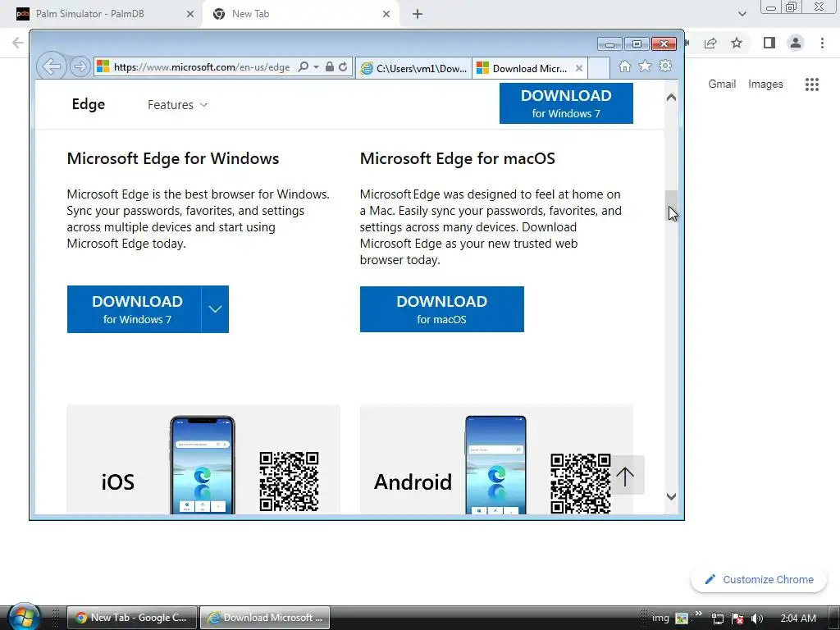Close the Download Micr... tab
This screenshot has height=630, width=840.
coord(578,69)
